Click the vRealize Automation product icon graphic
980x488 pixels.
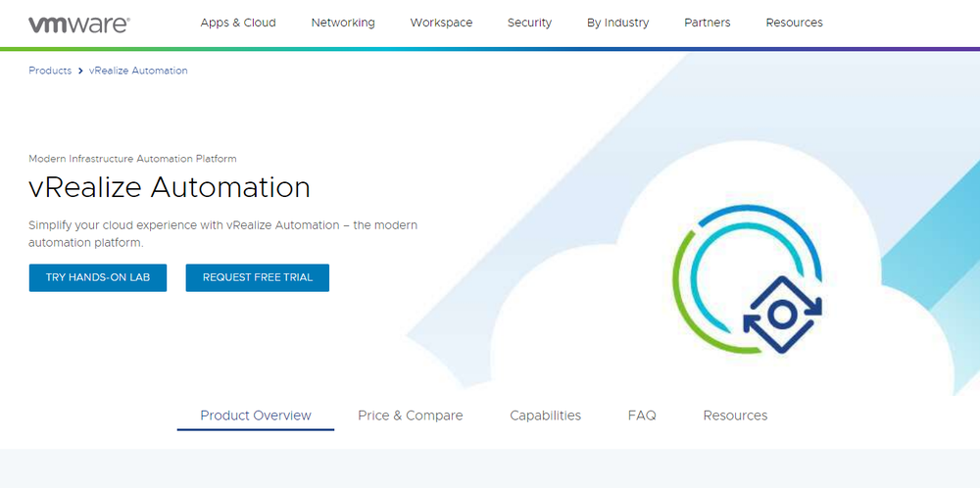tap(748, 279)
